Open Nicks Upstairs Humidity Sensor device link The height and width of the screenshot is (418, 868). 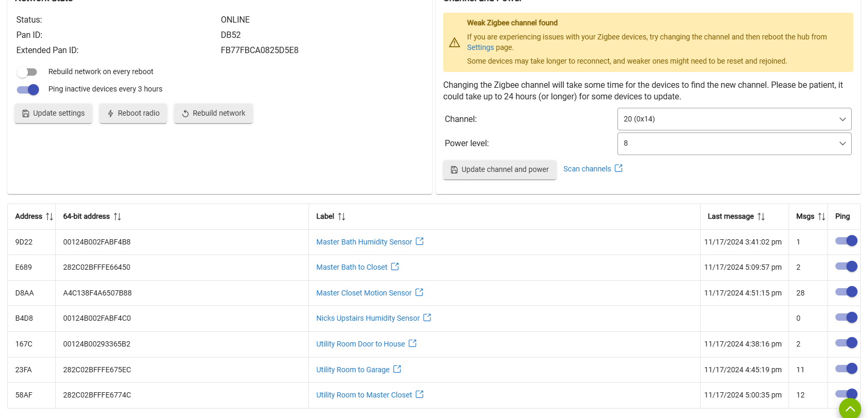(x=368, y=318)
